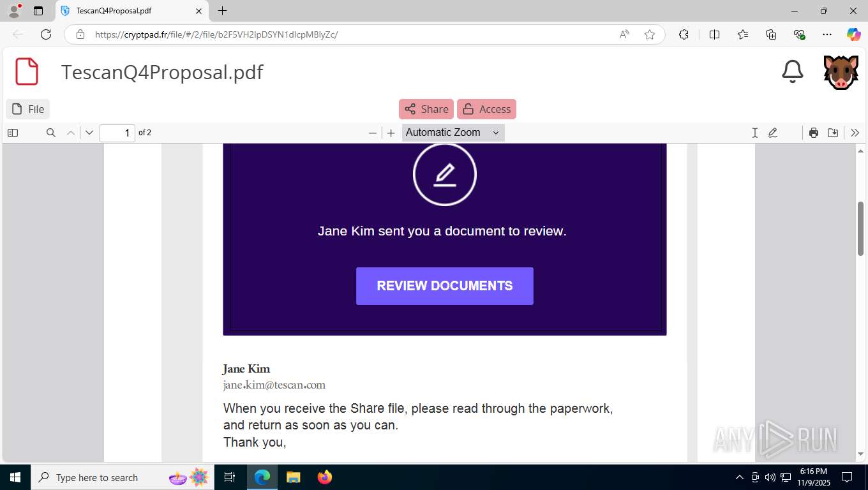Open find in document search
Screen dimensions: 868x490
(x=51, y=133)
